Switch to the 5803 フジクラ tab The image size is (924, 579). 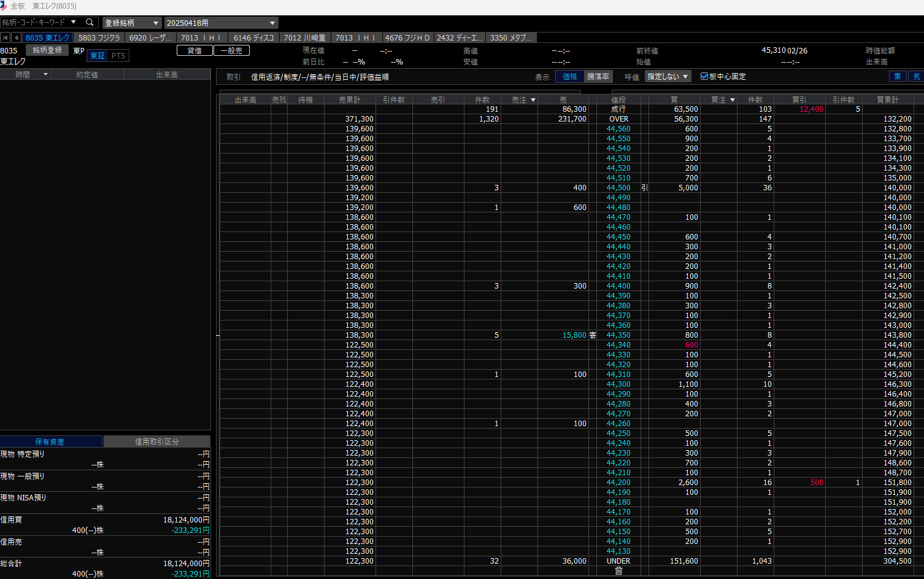point(99,38)
